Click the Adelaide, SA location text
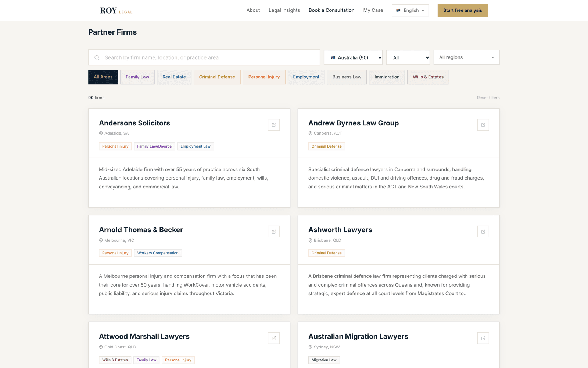Viewport: 588px width, 368px height. point(116,134)
